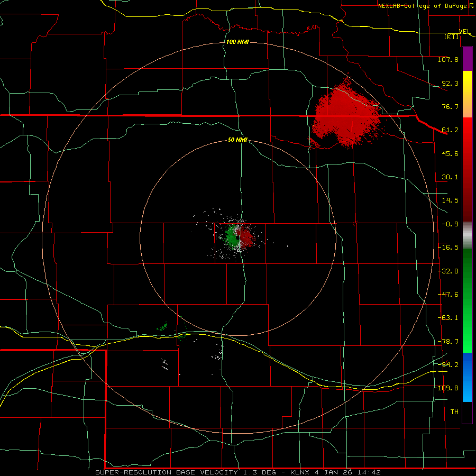Viewport: 476px width, 476px height.
Task: Click the 14.5 velocity scale value
Action: click(x=450, y=200)
